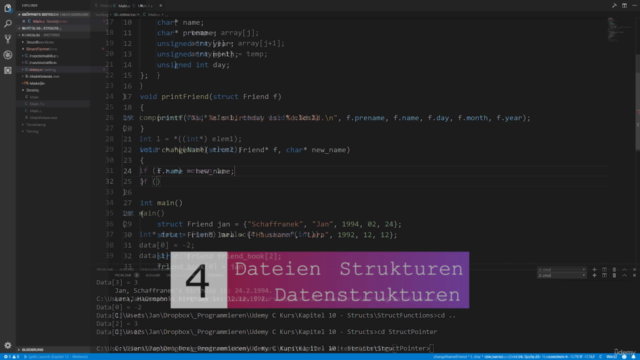The width and height of the screenshot is (640, 360).
Task: Open the Source Control view
Action: pos(7,39)
